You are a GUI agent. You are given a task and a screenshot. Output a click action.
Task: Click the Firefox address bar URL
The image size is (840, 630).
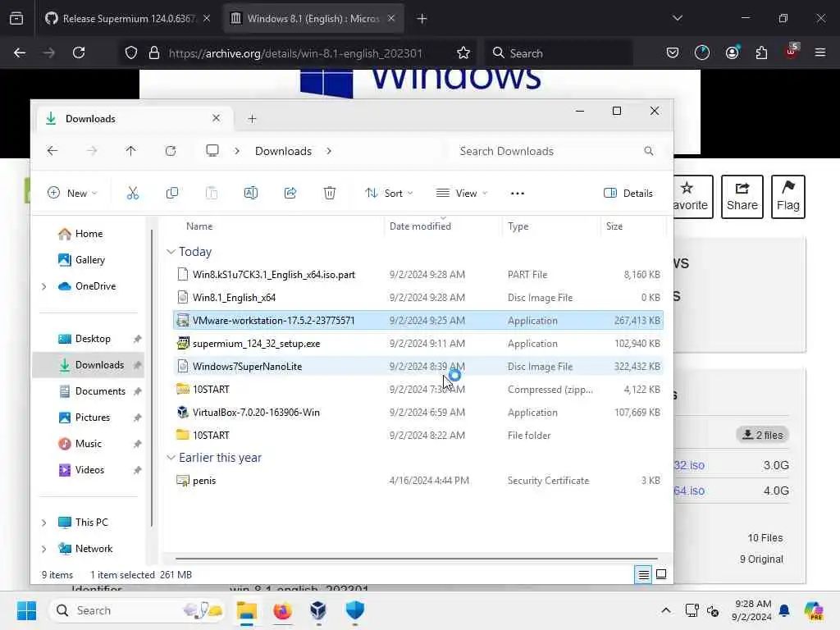pyautogui.click(x=295, y=53)
